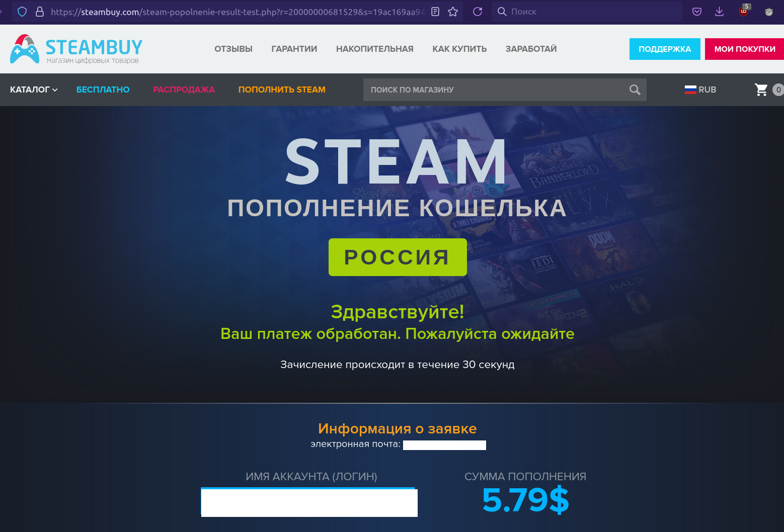Click the SteamBuy gamepad logo
Viewport: 784px width, 532px height.
pos(25,49)
